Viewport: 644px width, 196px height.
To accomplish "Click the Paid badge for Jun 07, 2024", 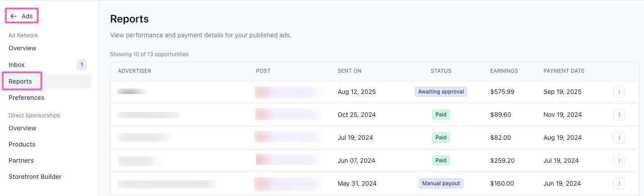I will (x=441, y=160).
